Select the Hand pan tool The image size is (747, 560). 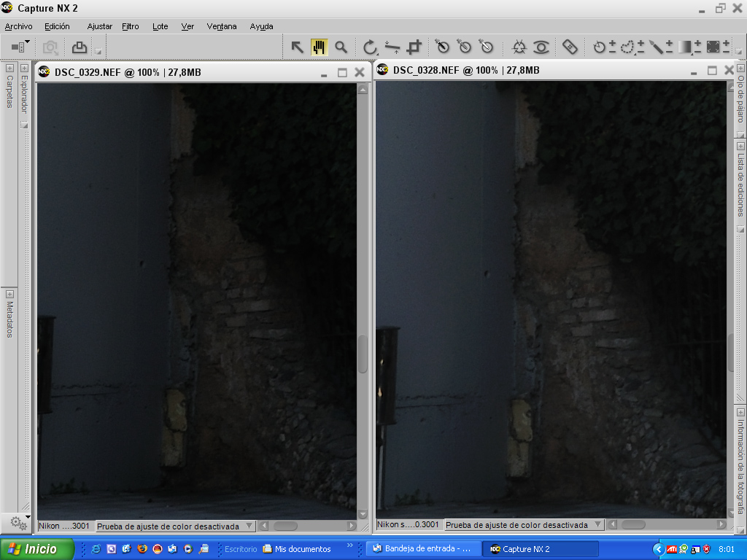319,47
